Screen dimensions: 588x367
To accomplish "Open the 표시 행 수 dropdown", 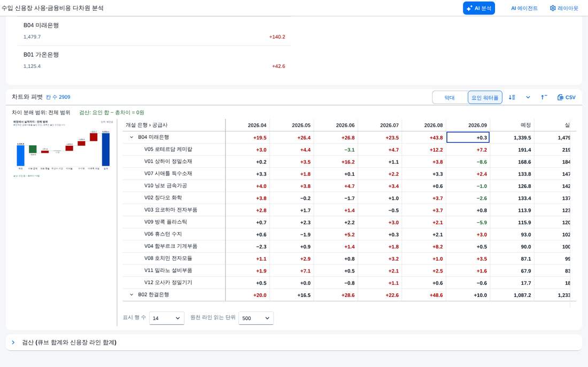I will pyautogui.click(x=166, y=318).
